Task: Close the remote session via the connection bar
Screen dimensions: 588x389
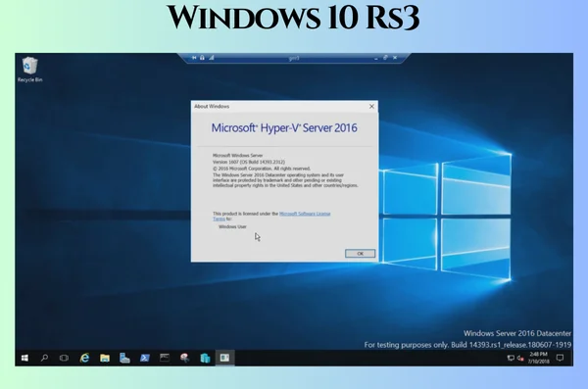Action: click(x=395, y=58)
